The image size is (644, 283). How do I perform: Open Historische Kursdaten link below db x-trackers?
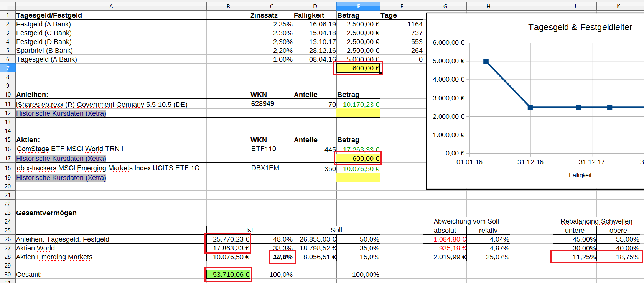point(61,178)
